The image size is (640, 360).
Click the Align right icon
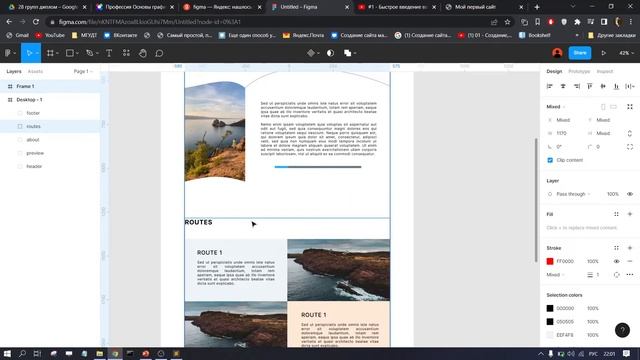pyautogui.click(x=576, y=86)
